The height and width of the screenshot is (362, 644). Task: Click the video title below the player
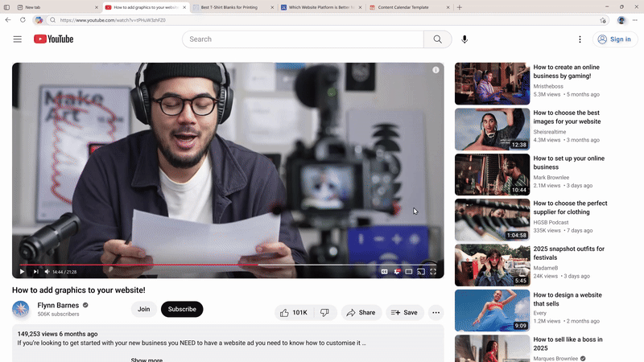[x=78, y=290]
